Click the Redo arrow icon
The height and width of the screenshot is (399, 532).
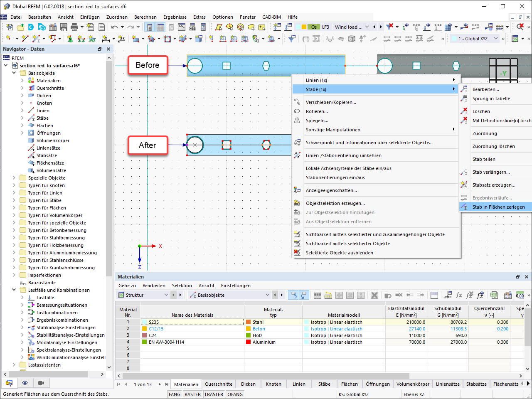pos(131,27)
